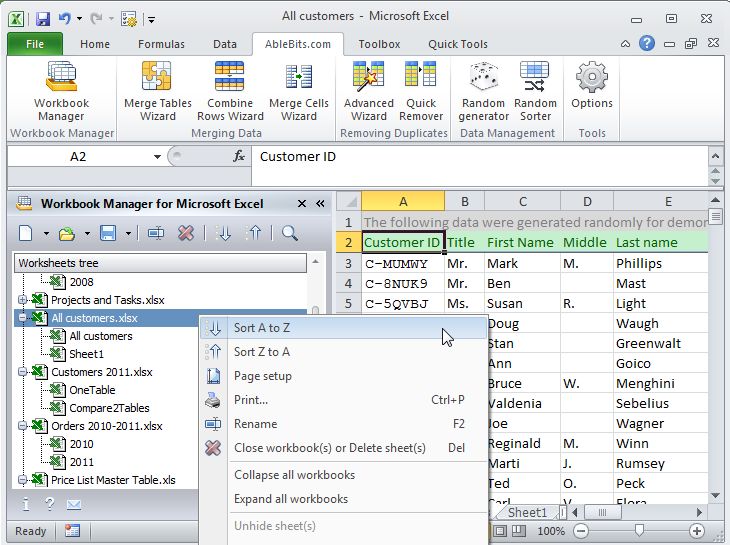Open the dropdown arrow beside the folder icon
This screenshot has width=730, height=545.
coord(87,233)
